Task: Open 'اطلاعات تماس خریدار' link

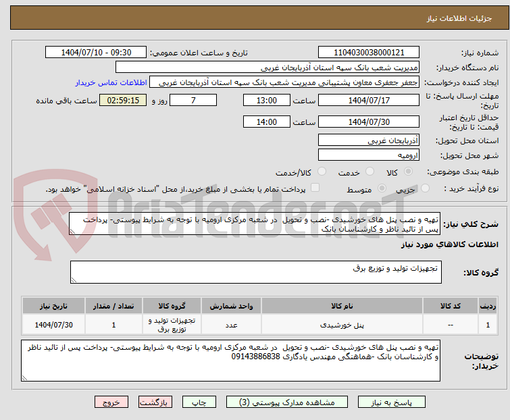Action: tap(111, 82)
